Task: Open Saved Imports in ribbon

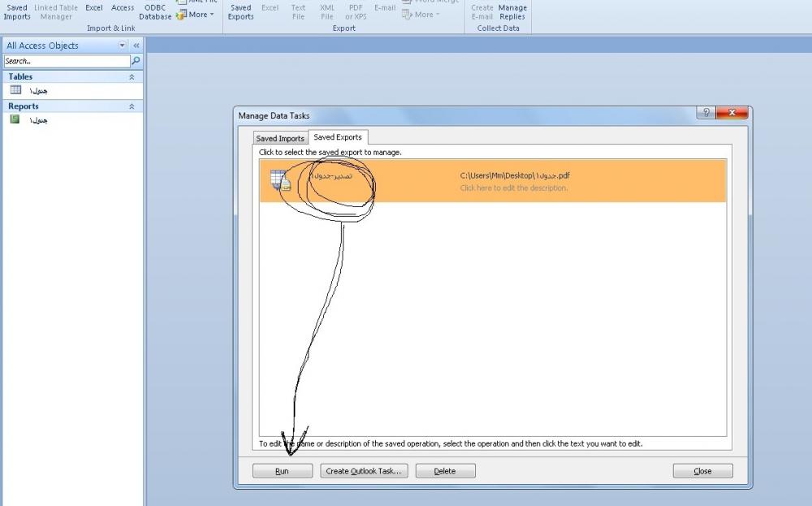Action: [17, 11]
